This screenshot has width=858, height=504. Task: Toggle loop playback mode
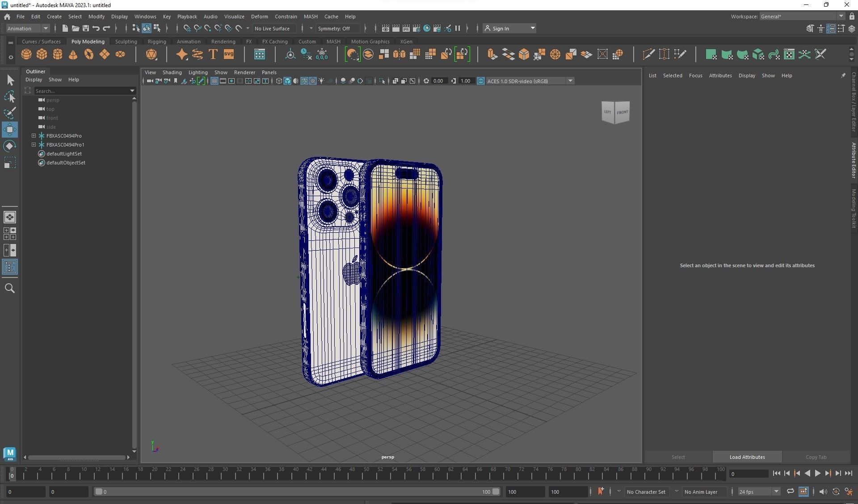(x=791, y=491)
